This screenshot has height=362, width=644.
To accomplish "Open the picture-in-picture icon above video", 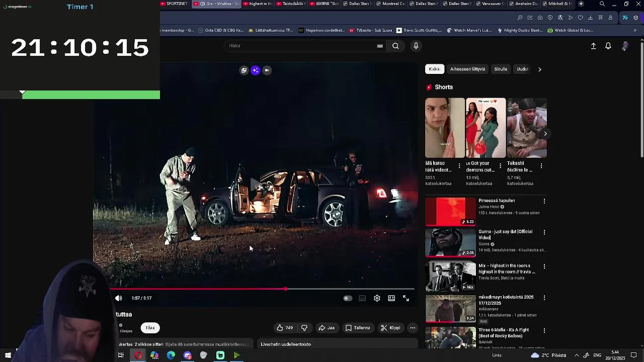I will pyautogui.click(x=244, y=70).
